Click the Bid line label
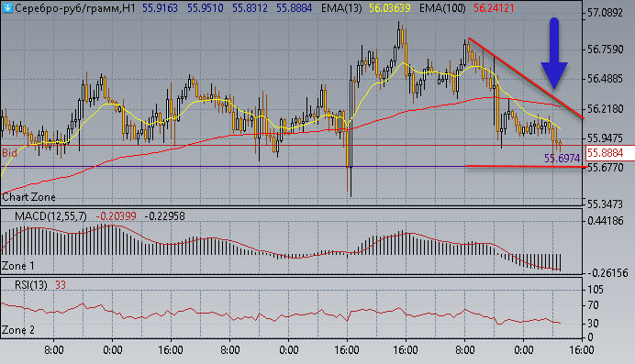 coord(9,153)
